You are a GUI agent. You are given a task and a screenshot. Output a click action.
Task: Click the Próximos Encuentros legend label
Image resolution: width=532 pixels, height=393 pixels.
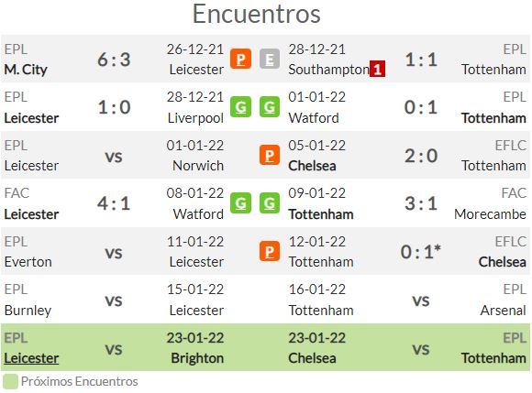(80, 381)
